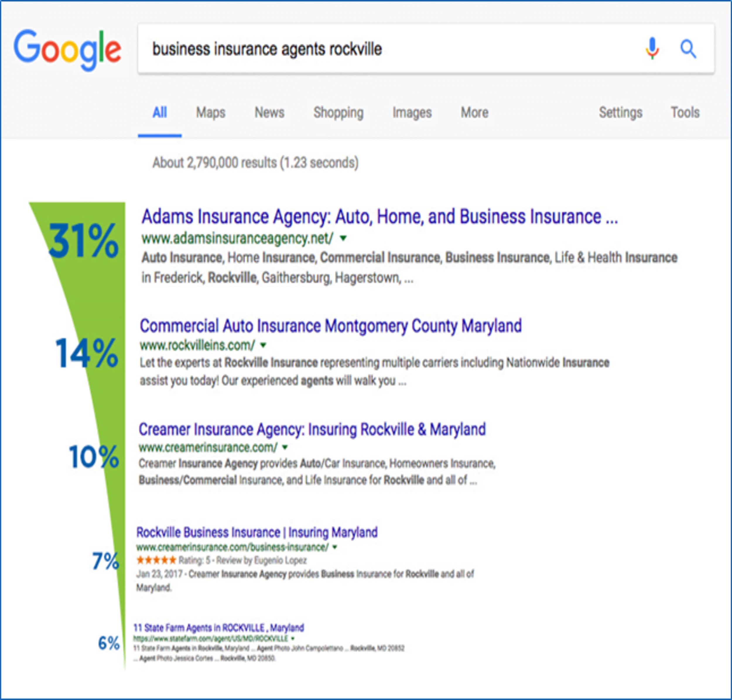Expand dropdown arrow beside rockvilleins.com URL

264,346
